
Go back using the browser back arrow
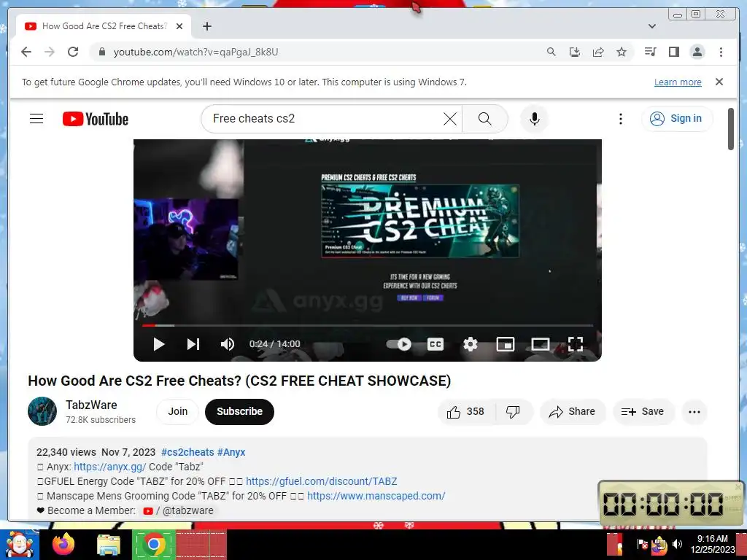(26, 52)
